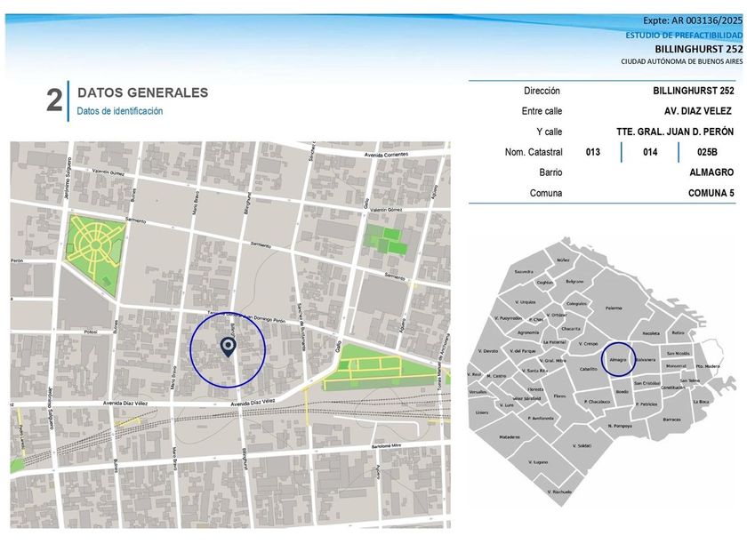This screenshot has width=747, height=560.
Task: Click 'V. Crespo' on the neighborhoods map
Action: 588,343
